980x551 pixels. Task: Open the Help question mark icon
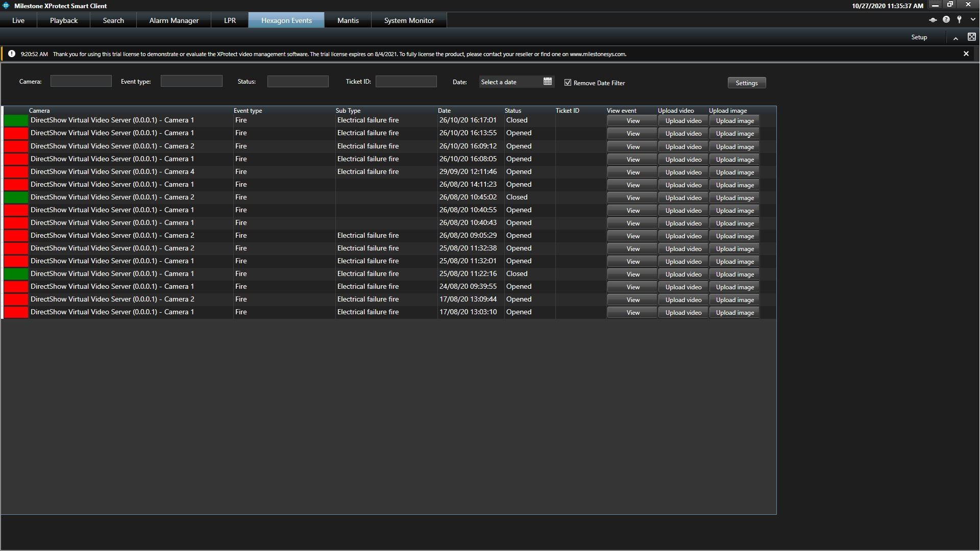point(946,20)
